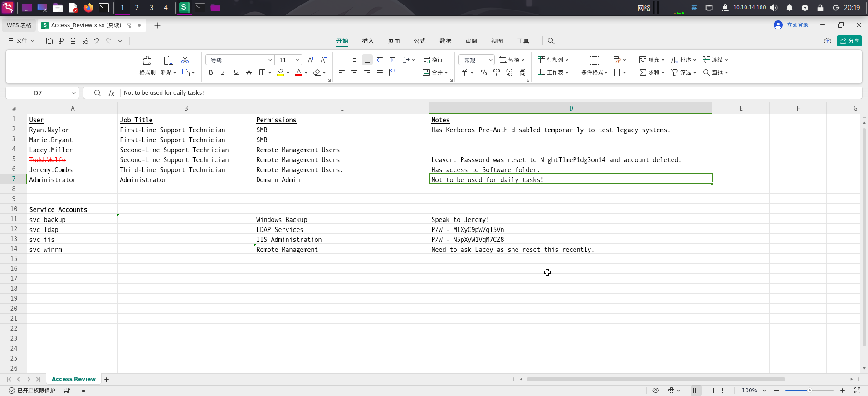This screenshot has width=868, height=396.
Task: Click the Cut scissors icon
Action: tap(185, 60)
